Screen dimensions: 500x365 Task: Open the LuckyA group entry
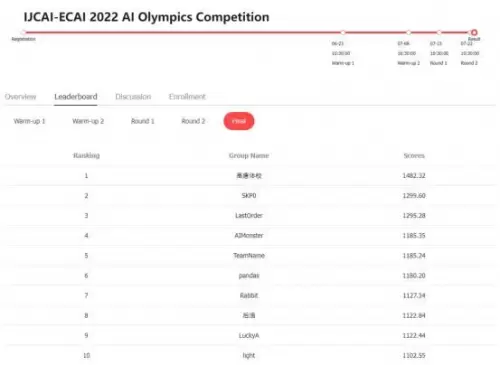tap(249, 335)
